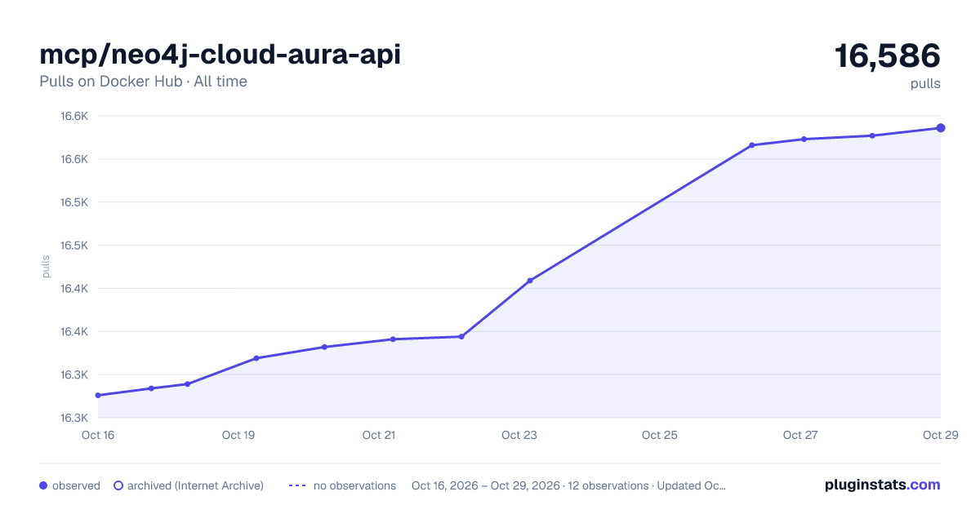Click the 'observed' legend label
The height and width of the screenshot is (514, 980).
coord(76,485)
